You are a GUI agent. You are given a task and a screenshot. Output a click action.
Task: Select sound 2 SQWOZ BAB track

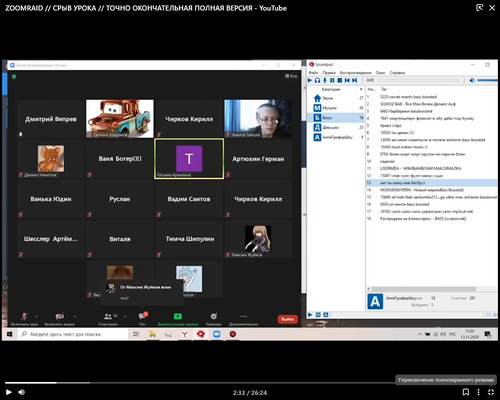(432, 104)
